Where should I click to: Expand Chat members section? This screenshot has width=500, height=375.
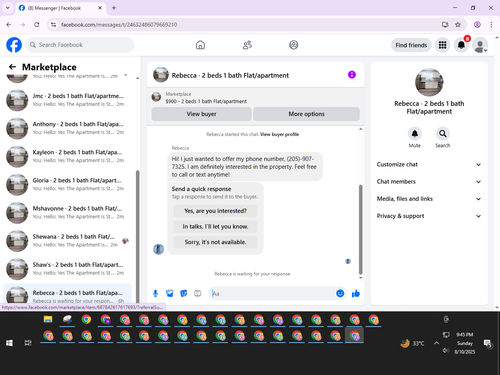click(429, 182)
